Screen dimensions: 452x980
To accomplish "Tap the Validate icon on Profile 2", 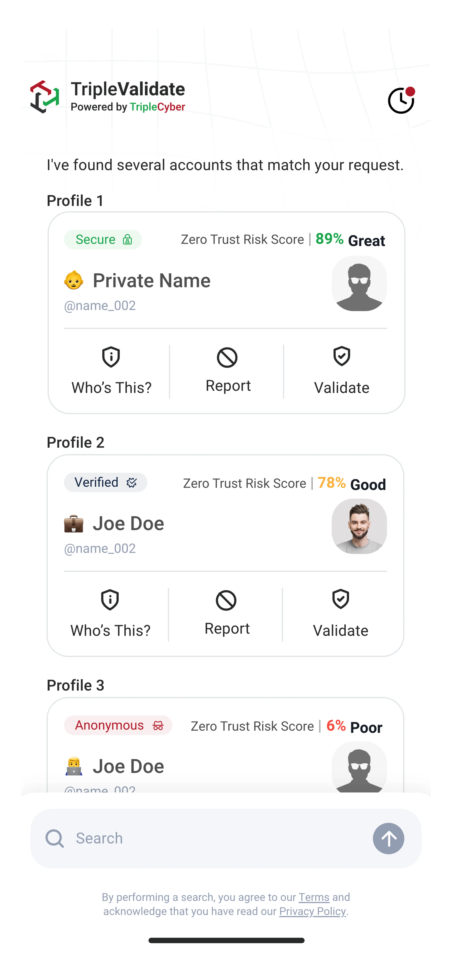I will pyautogui.click(x=340, y=600).
